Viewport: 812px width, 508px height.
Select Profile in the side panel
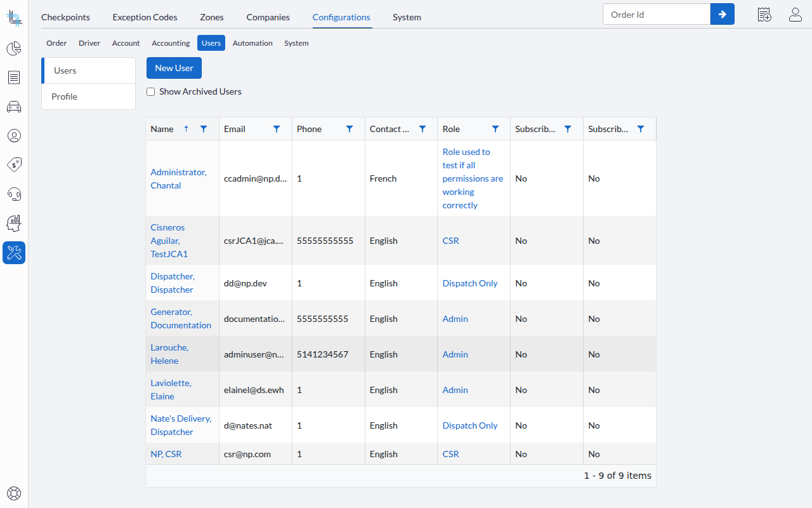89,97
